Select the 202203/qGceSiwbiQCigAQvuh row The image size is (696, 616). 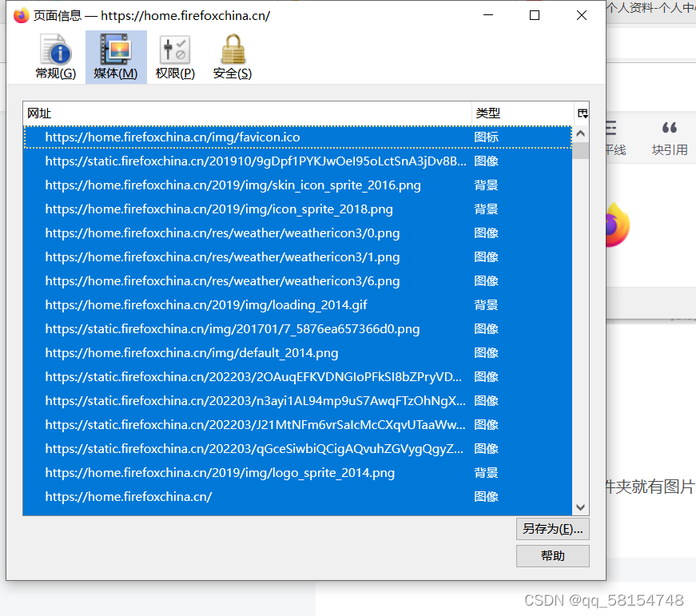[x=297, y=449]
